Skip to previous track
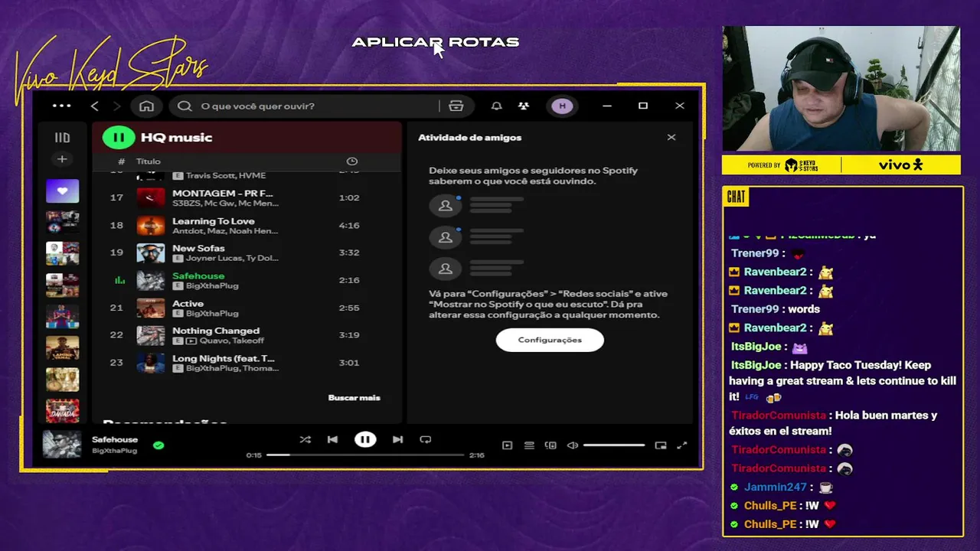Viewport: 980px width, 551px height. pyautogui.click(x=332, y=439)
